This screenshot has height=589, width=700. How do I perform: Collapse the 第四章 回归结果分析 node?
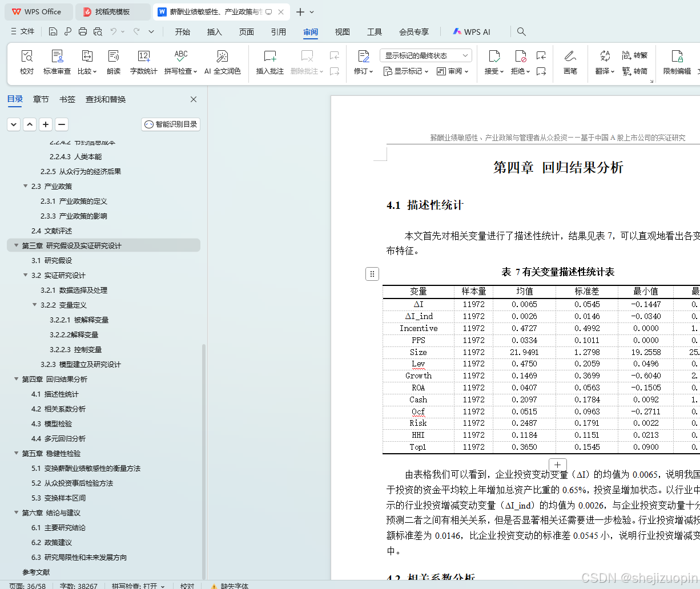[x=16, y=379]
